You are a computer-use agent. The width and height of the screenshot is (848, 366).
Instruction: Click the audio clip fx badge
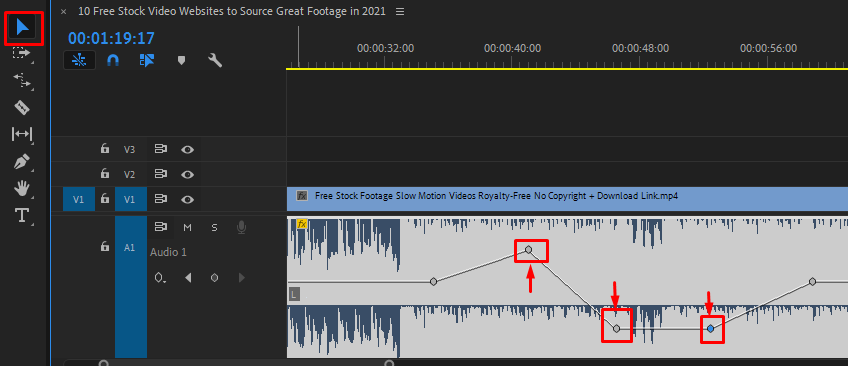coord(301,223)
